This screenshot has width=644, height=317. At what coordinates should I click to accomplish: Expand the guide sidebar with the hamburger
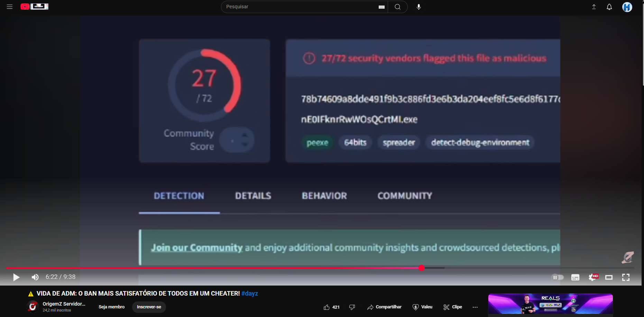pos(9,6)
